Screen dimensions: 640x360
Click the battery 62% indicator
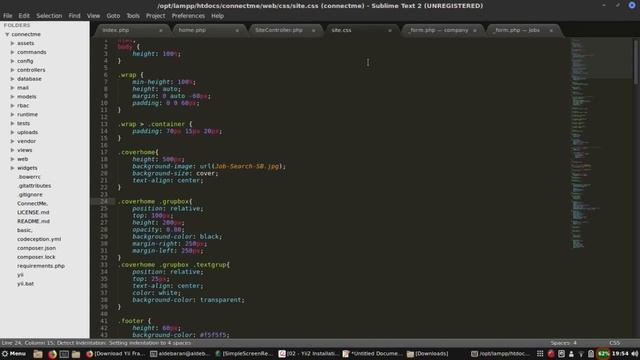(603, 354)
